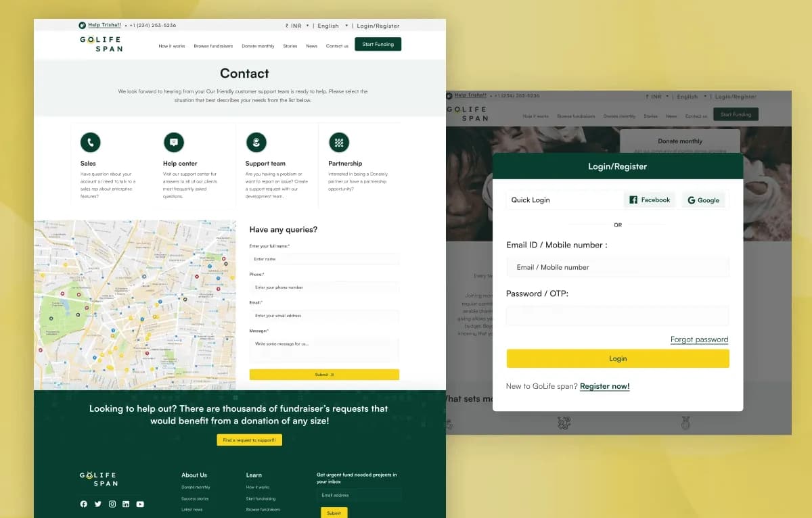Open footer Donate monthly link
The width and height of the screenshot is (812, 518).
pyautogui.click(x=196, y=488)
